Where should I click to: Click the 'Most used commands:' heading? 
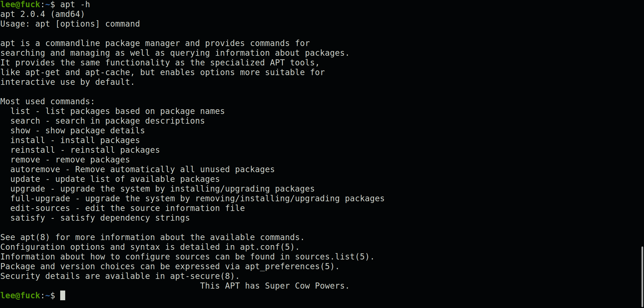tap(47, 101)
